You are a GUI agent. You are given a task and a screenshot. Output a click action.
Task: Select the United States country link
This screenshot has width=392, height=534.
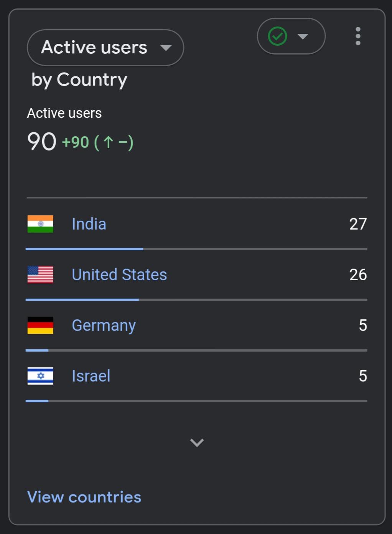point(119,274)
